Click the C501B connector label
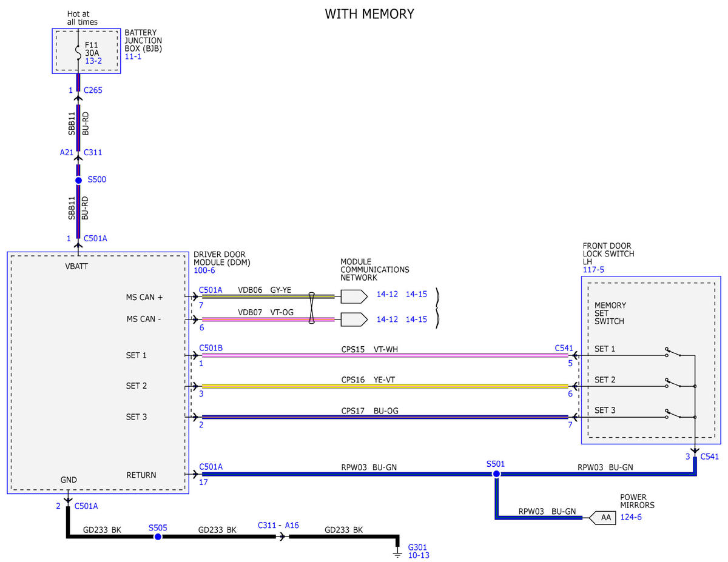 pyautogui.click(x=211, y=348)
